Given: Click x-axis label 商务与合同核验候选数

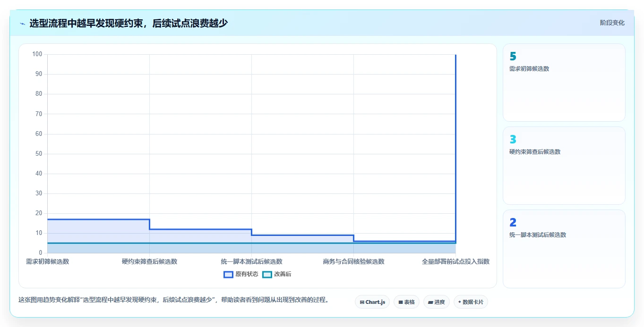Looking at the screenshot, I should click(x=353, y=261).
